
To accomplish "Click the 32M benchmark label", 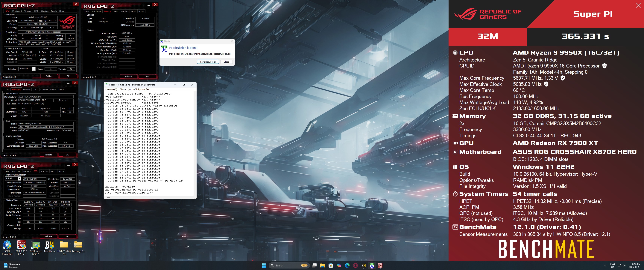I will 487,37.
